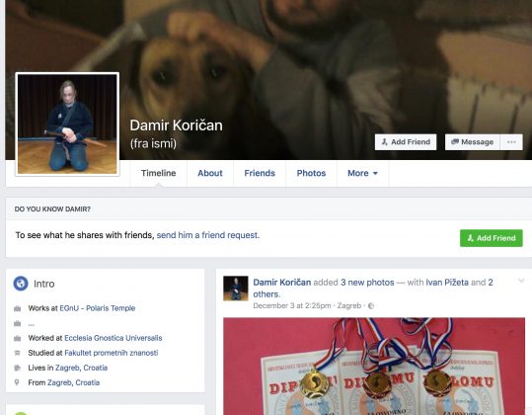Viewport: 532px width, 415px height.
Task: Expand the ellipsis entry in the Intro list
Action: pyautogui.click(x=32, y=324)
